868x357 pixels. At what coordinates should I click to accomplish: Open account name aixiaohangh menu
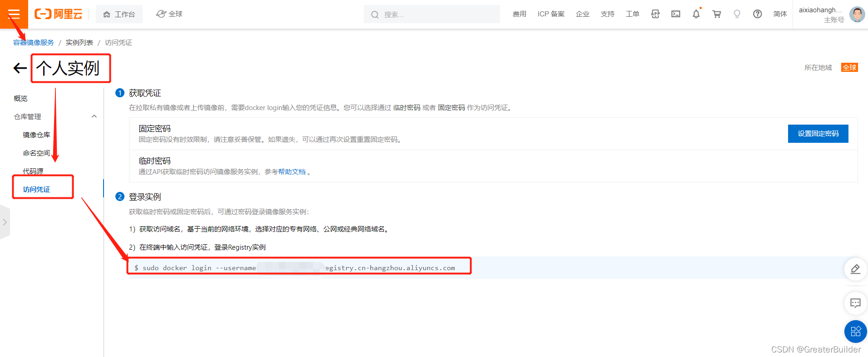(x=820, y=10)
